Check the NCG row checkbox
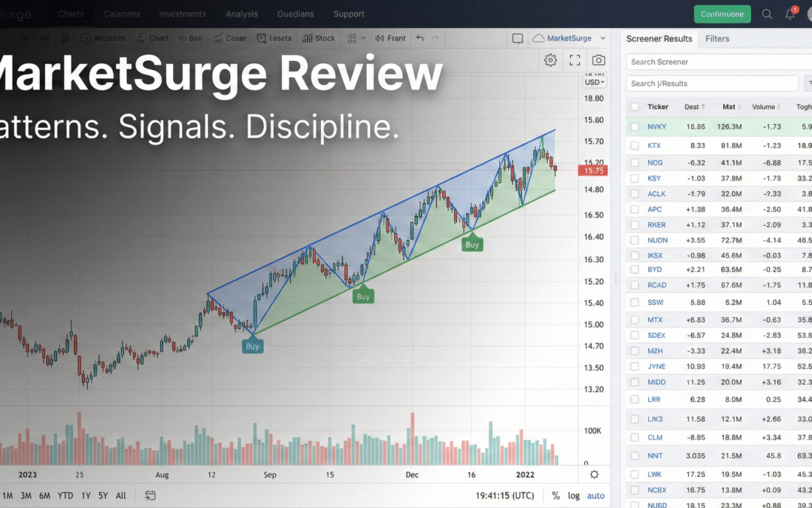Image resolution: width=812 pixels, height=508 pixels. click(635, 163)
